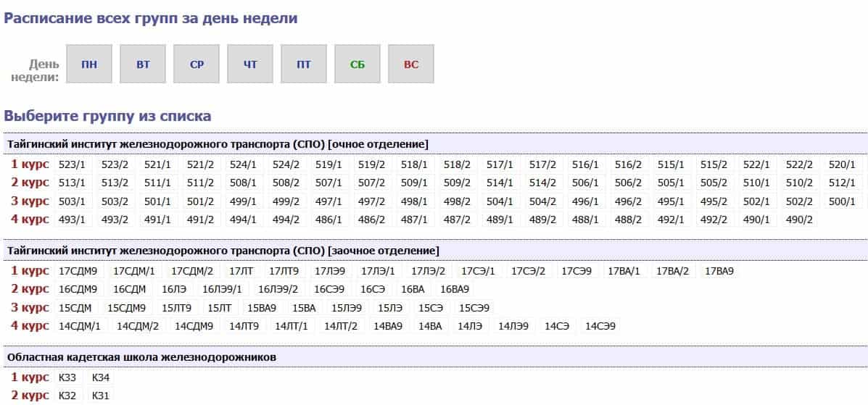Select Tuesday button ВТ
This screenshot has height=405, width=868.
tap(143, 64)
